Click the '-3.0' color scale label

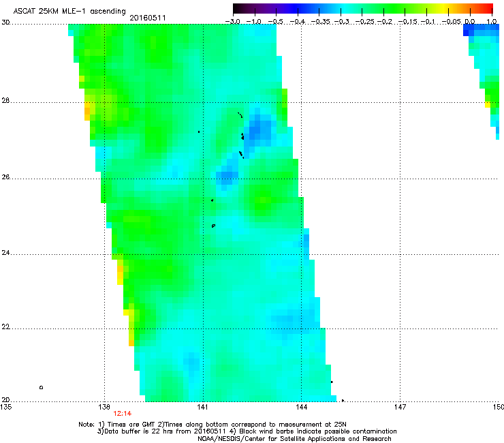233,22
